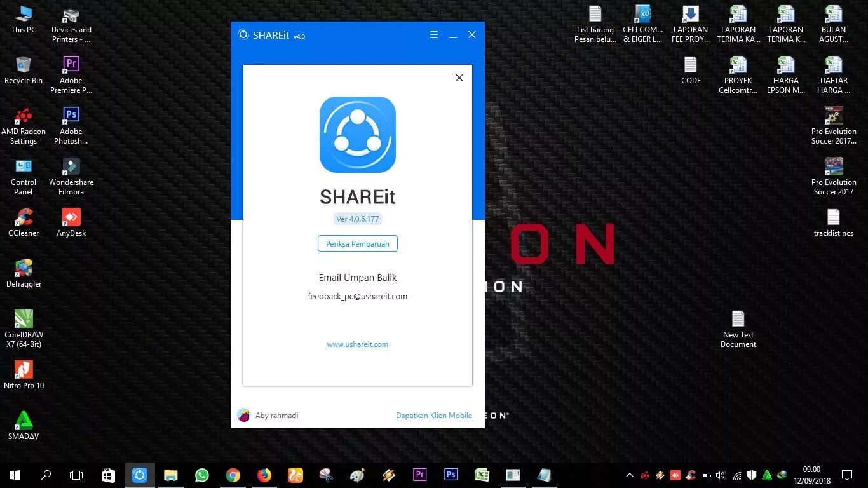
Task: Select the Defraggler desktop icon
Action: (x=24, y=274)
